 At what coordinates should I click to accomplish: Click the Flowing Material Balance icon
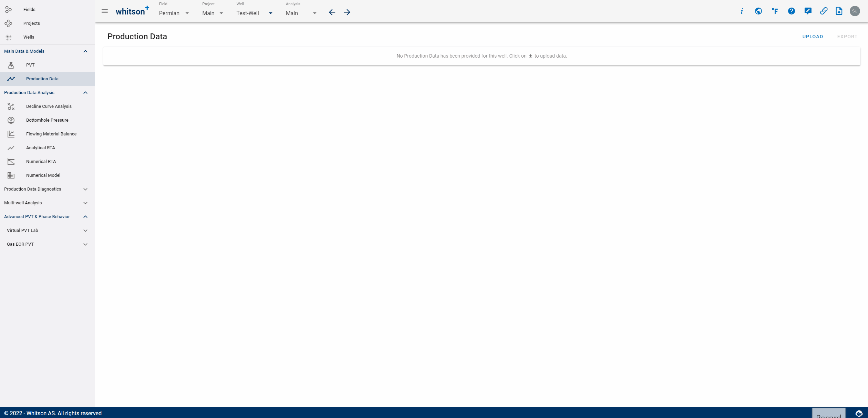(x=11, y=133)
